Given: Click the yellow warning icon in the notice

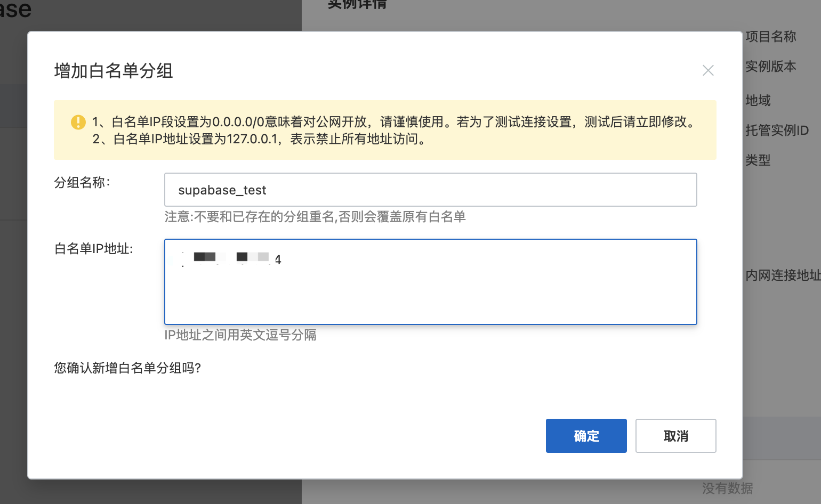Looking at the screenshot, I should click(x=78, y=122).
